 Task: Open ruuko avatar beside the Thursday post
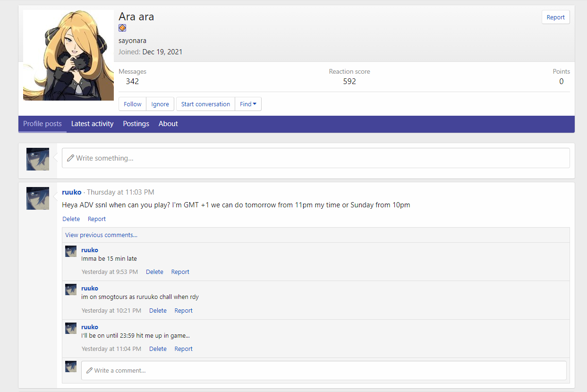point(38,198)
